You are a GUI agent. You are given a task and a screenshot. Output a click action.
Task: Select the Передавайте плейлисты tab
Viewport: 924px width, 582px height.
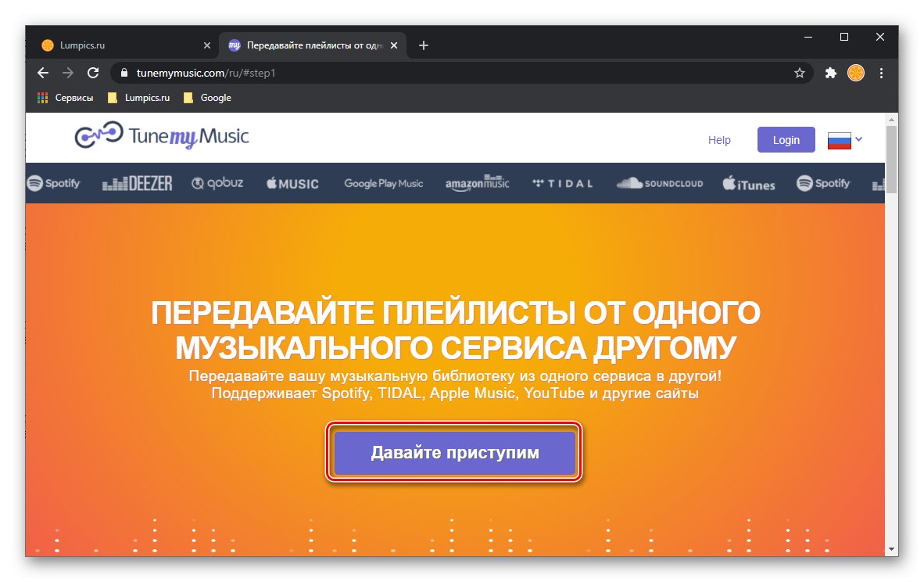pyautogui.click(x=313, y=45)
